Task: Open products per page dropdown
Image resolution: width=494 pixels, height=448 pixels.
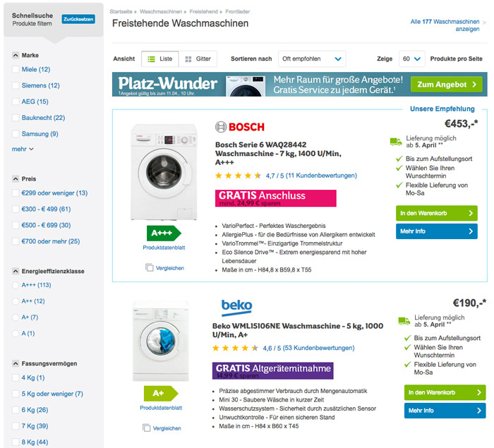Action: tap(411, 59)
